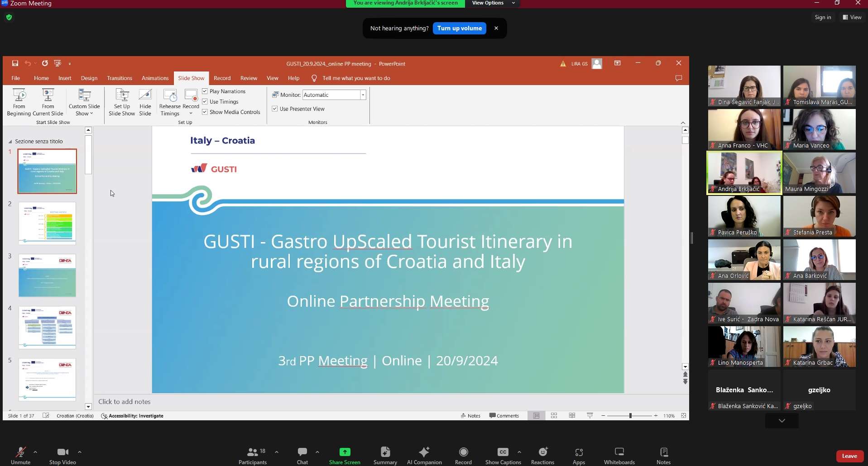Toggle Use Presenter View checkbox

pos(274,109)
